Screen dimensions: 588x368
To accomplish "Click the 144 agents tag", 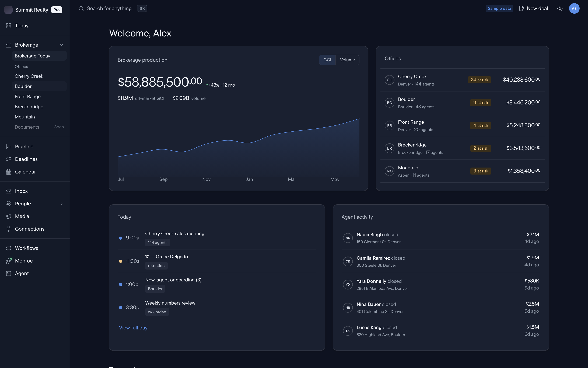I will tap(157, 243).
